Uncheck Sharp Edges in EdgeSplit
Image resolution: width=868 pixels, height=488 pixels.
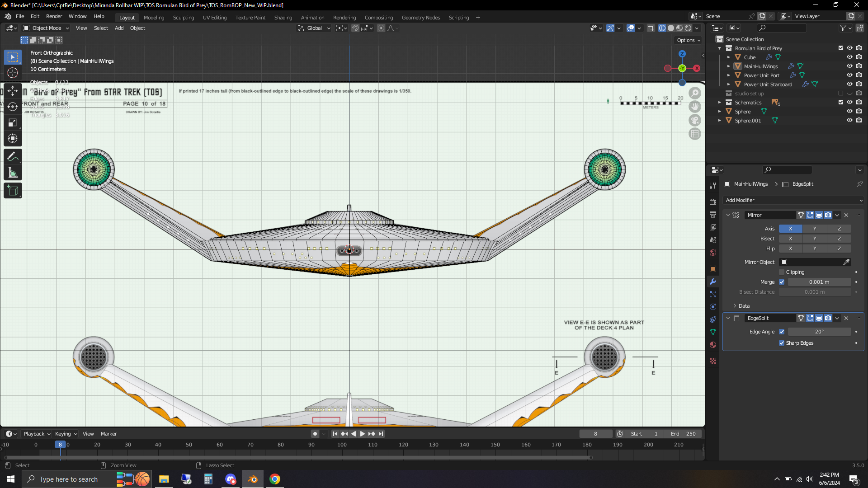[782, 343]
